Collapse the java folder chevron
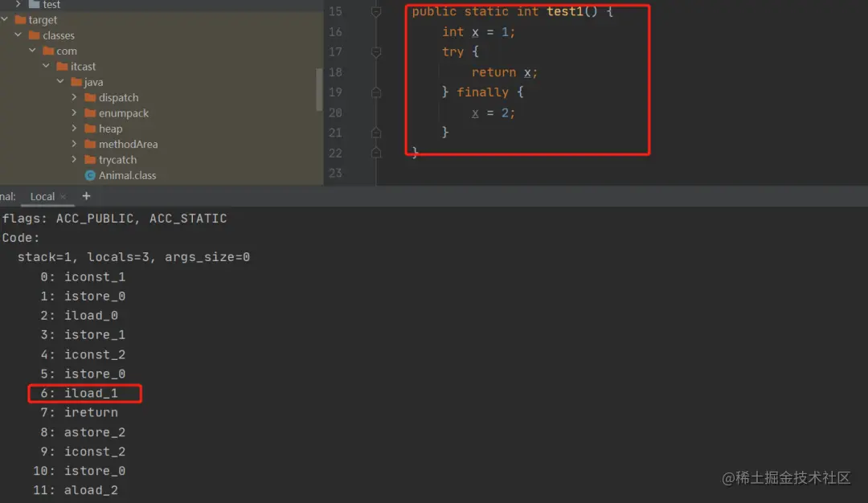 (59, 81)
